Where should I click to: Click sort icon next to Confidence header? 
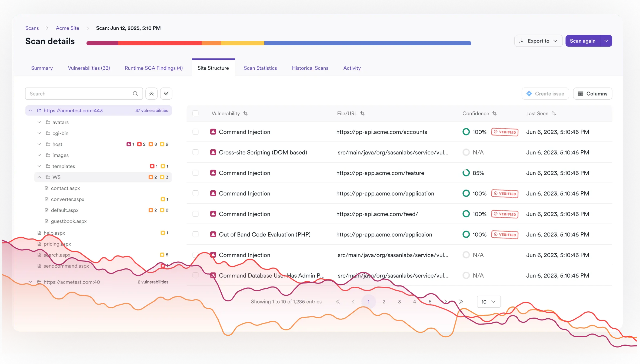click(494, 113)
